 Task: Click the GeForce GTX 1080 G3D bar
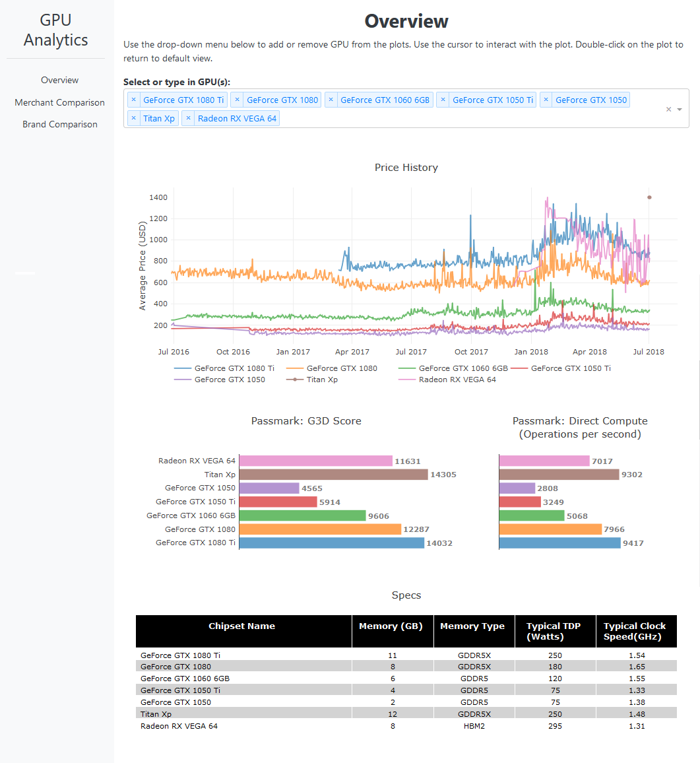[x=320, y=529]
